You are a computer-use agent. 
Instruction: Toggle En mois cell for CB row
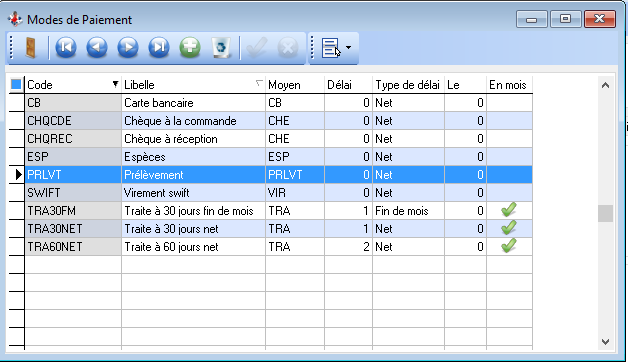509,103
